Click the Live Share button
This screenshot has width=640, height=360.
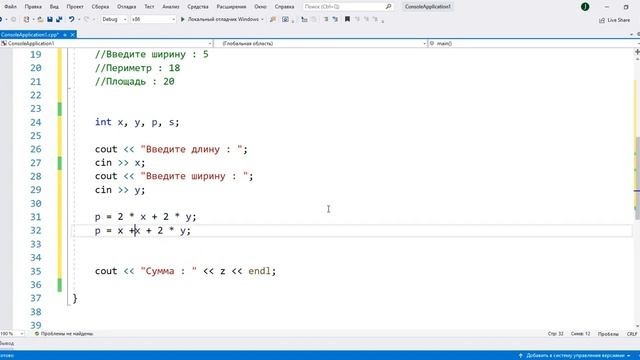(614, 20)
